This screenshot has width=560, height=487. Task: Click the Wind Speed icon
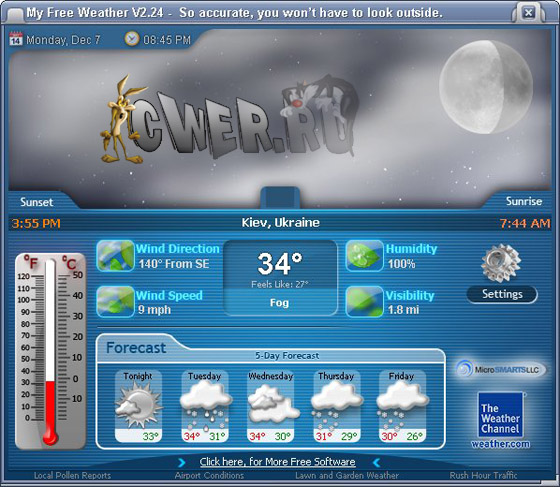pos(115,302)
